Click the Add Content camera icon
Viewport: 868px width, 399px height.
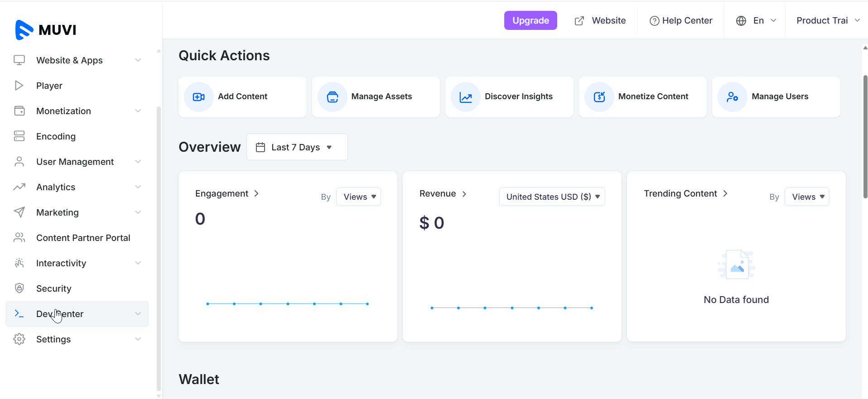(198, 97)
